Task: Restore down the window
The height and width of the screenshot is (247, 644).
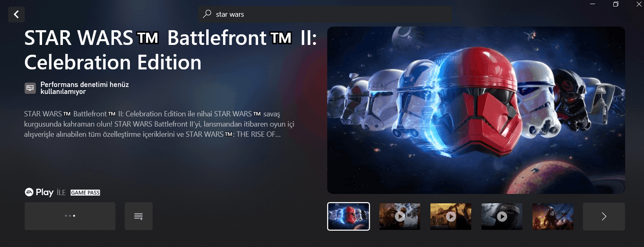Action: (616, 4)
